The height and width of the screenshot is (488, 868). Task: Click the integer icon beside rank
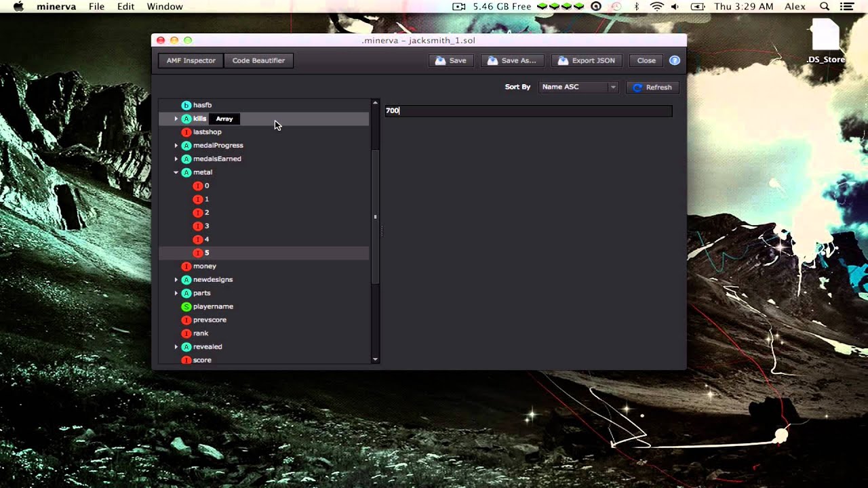pos(186,333)
